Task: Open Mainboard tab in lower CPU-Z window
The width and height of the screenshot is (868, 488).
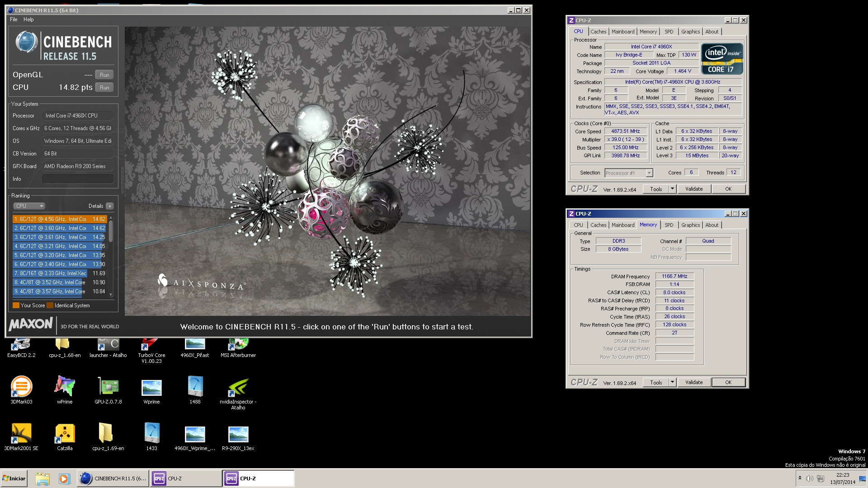Action: [623, 225]
